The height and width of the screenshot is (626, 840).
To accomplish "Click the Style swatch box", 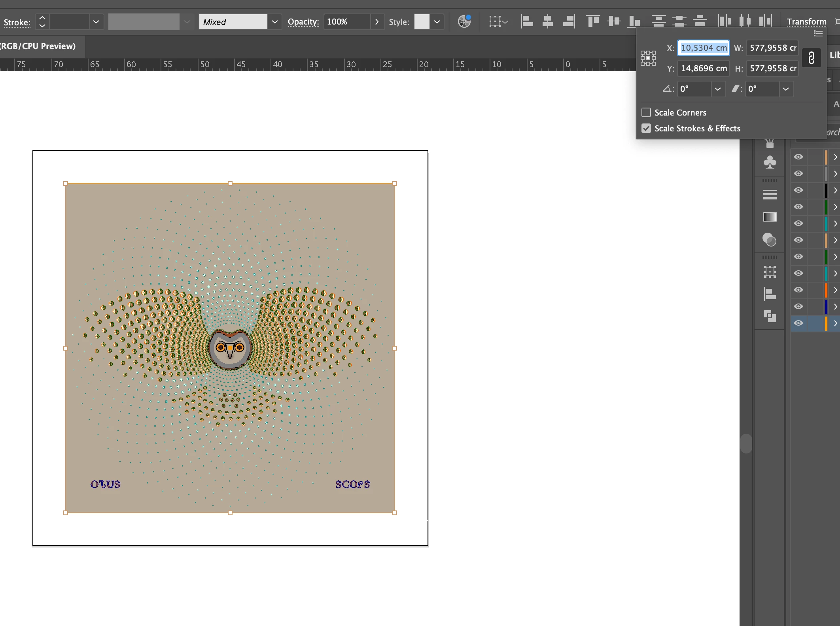I will 422,22.
